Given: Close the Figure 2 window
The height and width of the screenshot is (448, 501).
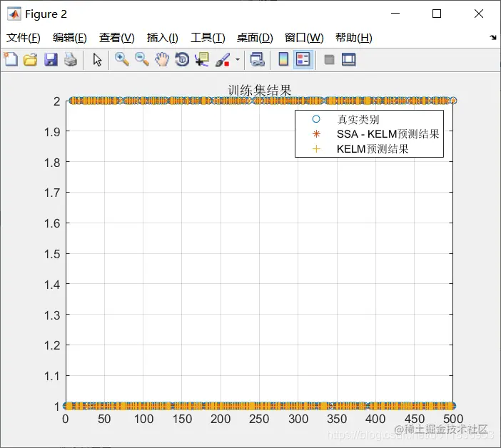Looking at the screenshot, I should click(479, 14).
